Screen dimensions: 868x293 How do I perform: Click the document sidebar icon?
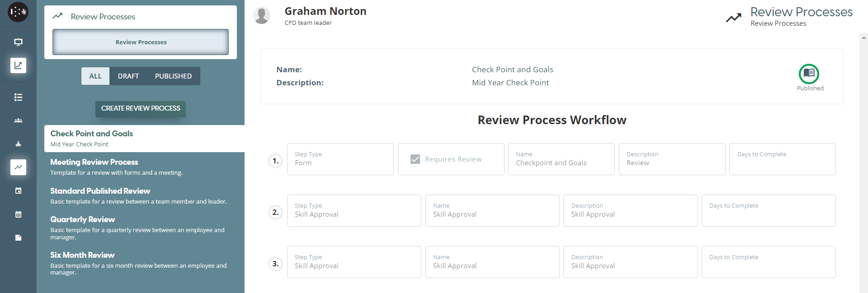[x=18, y=237]
